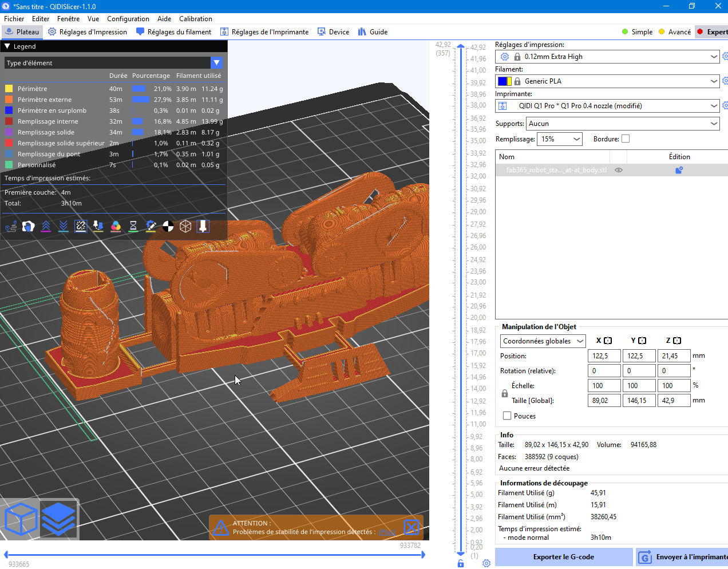Viewport: 728px width, 569px height.
Task: Toggle wireframe shell cube icon in legend
Action: [x=185, y=227]
